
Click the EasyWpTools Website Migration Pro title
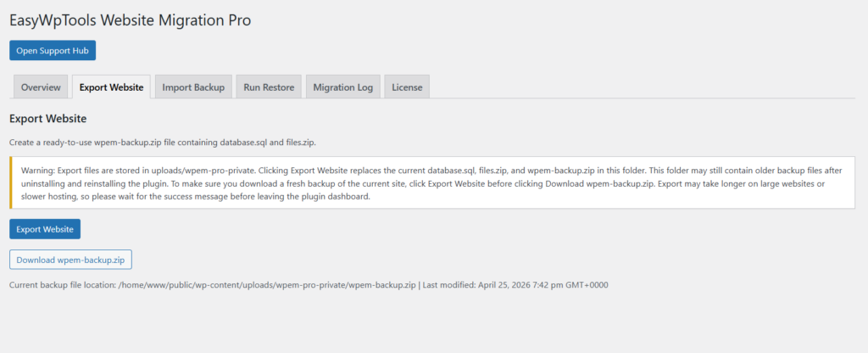click(130, 20)
